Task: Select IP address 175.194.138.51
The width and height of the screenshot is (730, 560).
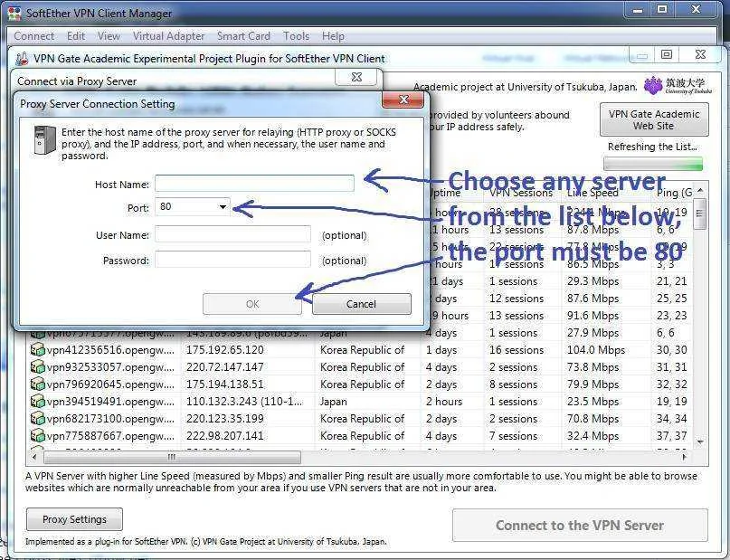Action: (x=225, y=384)
